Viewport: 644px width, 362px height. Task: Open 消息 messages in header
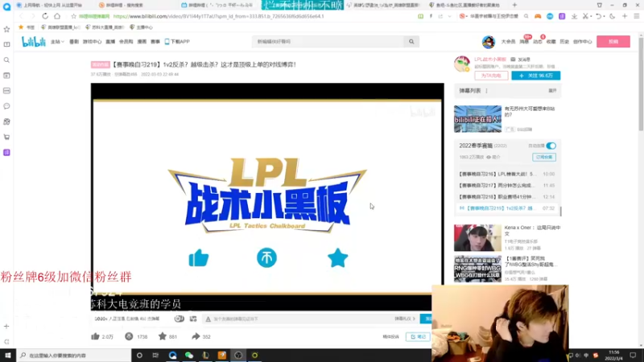pos(524,42)
